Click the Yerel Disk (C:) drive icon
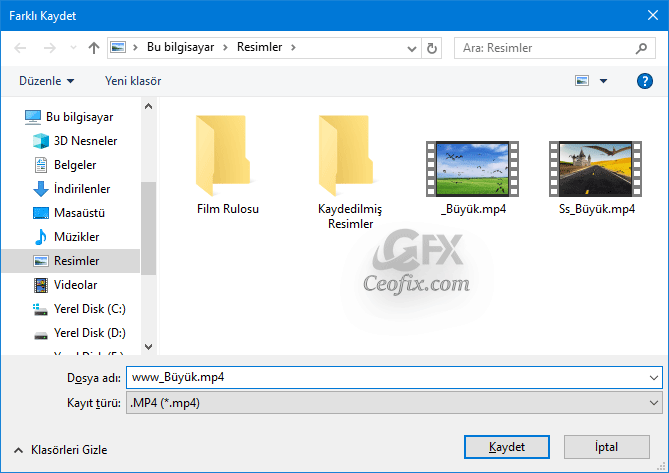 coord(41,309)
